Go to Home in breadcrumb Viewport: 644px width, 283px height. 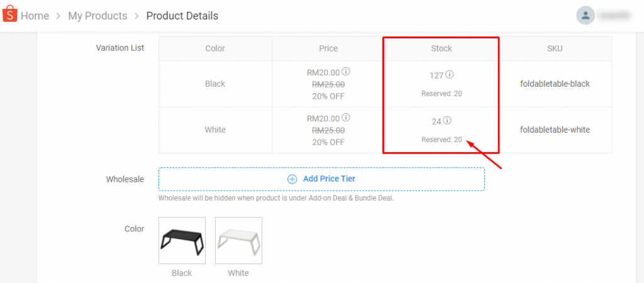(35, 16)
